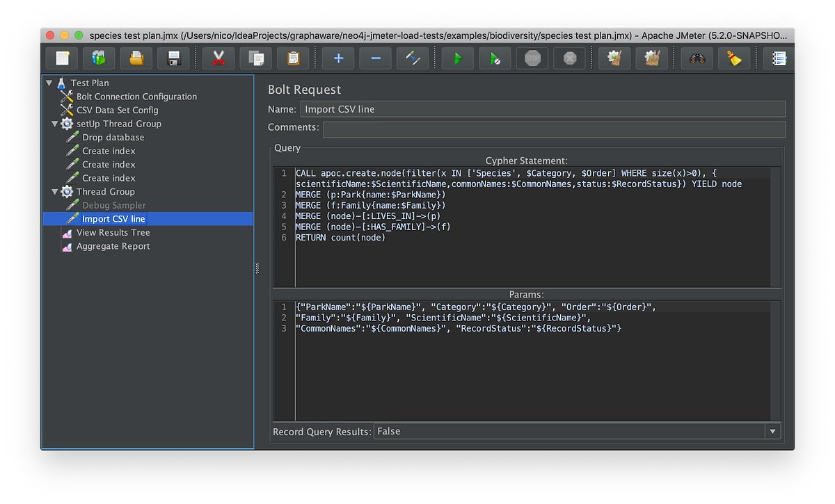835x504 pixels.
Task: Save the test plan
Action: [173, 58]
